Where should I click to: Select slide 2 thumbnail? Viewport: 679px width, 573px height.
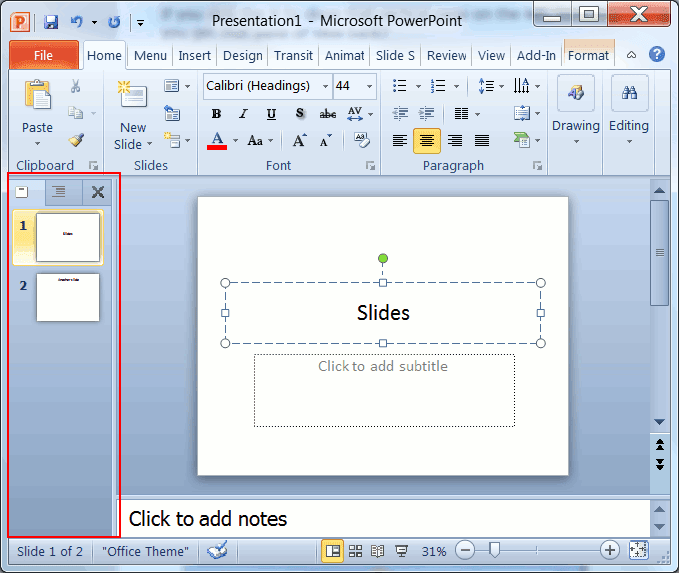coord(68,298)
